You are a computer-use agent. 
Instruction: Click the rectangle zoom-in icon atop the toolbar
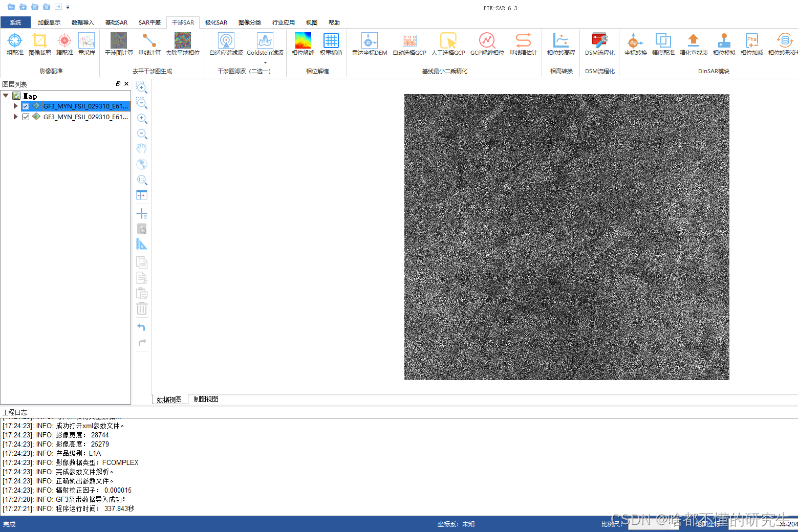[x=142, y=88]
